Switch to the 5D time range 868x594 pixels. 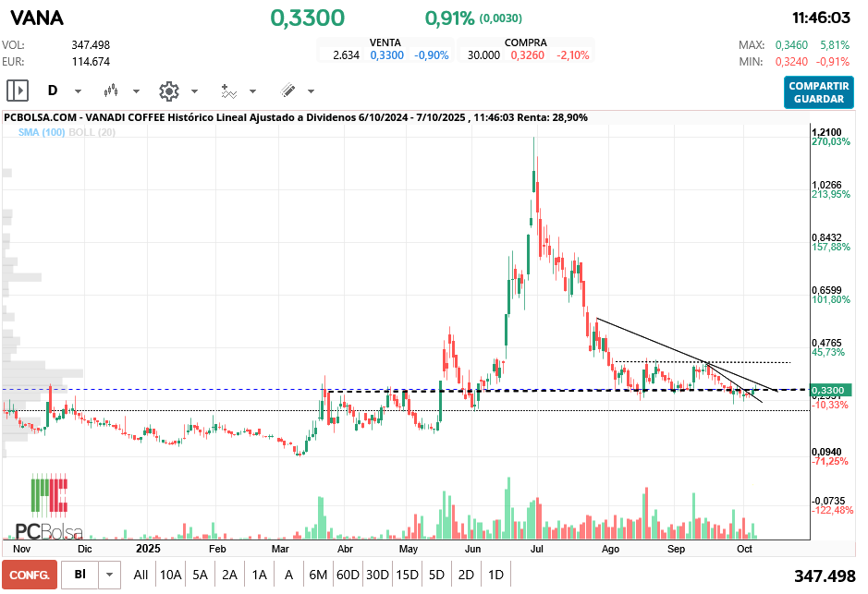click(436, 575)
